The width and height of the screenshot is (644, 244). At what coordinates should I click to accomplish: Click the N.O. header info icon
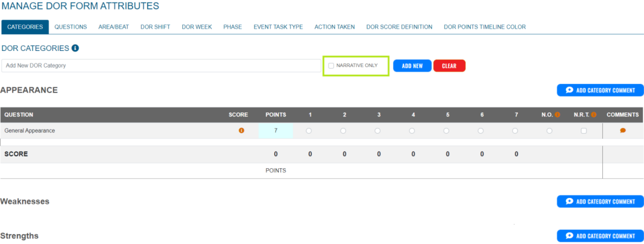(x=557, y=115)
